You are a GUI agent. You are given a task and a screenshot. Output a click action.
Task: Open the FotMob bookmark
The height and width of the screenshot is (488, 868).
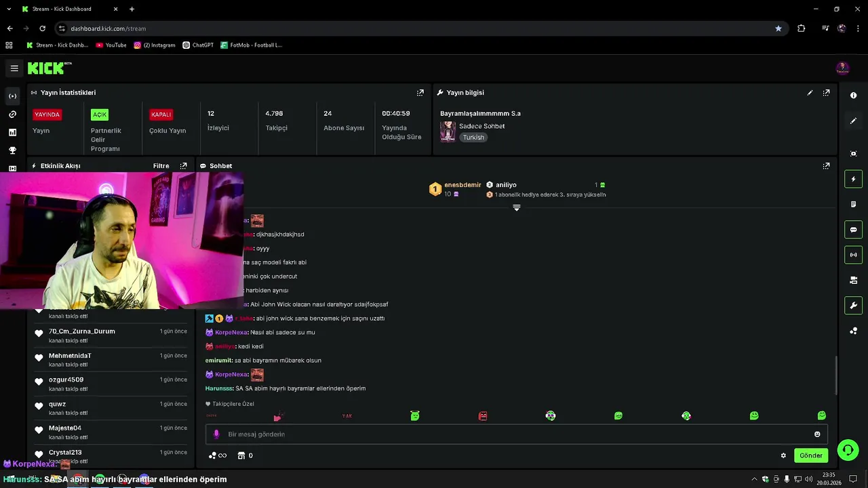point(251,45)
